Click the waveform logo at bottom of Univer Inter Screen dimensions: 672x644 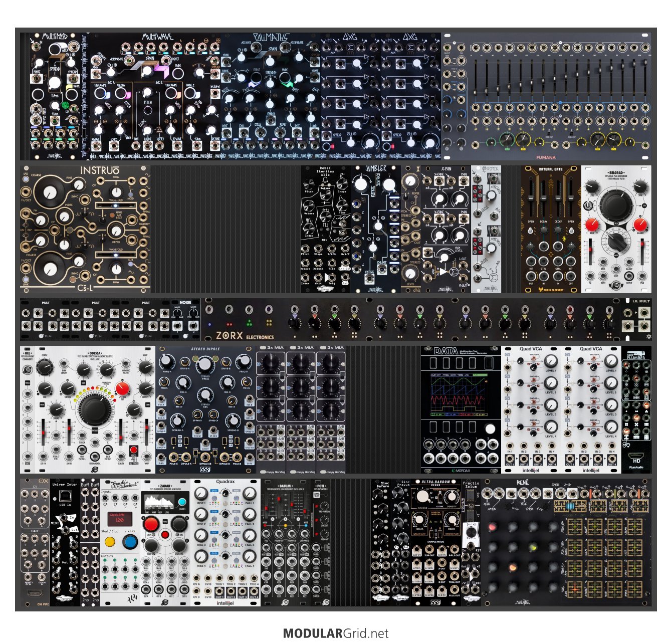click(65, 597)
